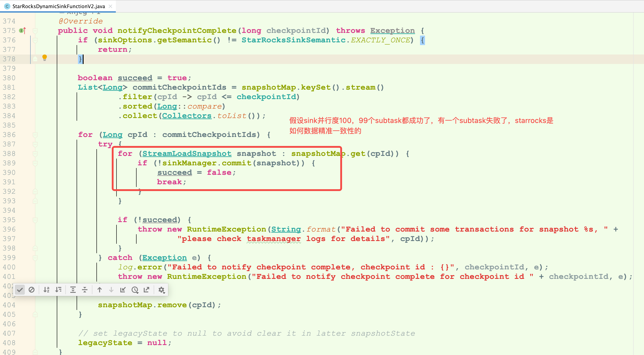Toggle the checkmark icon in the floating toolbar
Image resolution: width=644 pixels, height=355 pixels.
(20, 290)
